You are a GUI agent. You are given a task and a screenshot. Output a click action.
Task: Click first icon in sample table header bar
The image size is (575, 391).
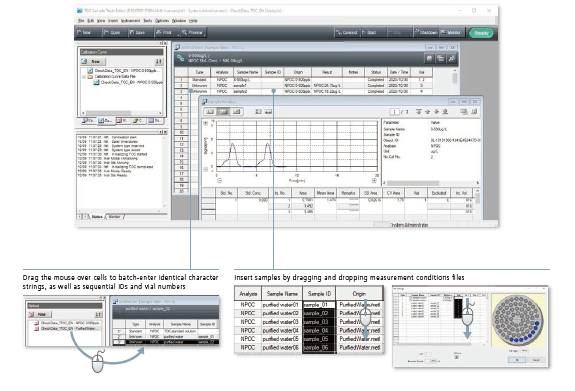tap(429, 58)
